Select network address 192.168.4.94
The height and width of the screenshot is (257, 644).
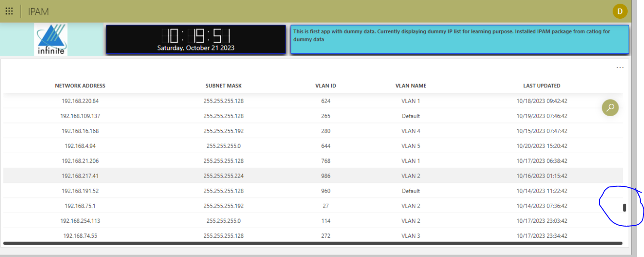(80, 146)
